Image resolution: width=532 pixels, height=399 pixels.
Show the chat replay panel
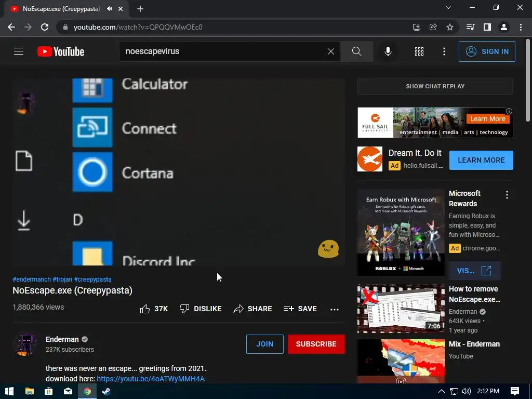pyautogui.click(x=435, y=86)
